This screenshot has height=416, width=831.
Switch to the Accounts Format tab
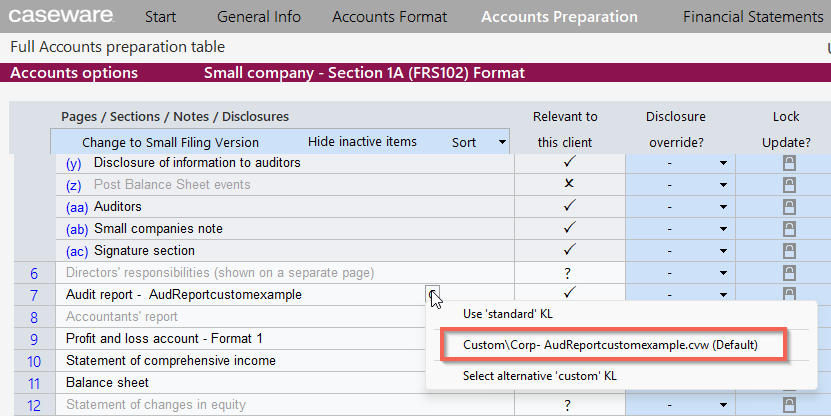(x=390, y=16)
